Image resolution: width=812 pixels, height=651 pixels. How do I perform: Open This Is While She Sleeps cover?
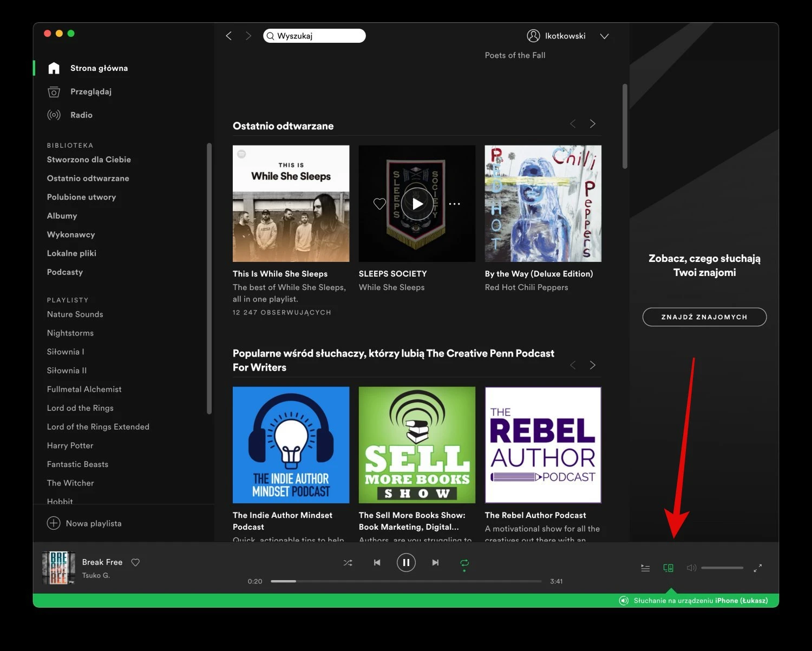[291, 203]
